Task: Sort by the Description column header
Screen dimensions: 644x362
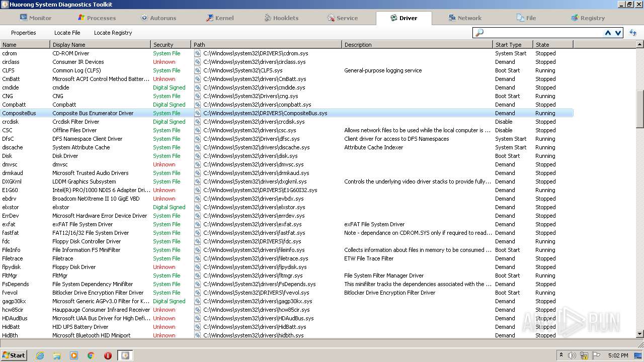Action: (418, 45)
